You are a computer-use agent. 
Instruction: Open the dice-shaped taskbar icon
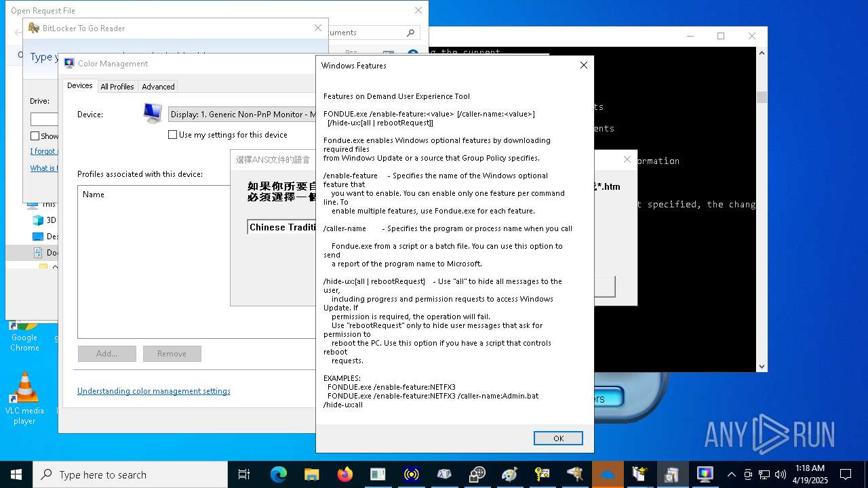tap(444, 474)
